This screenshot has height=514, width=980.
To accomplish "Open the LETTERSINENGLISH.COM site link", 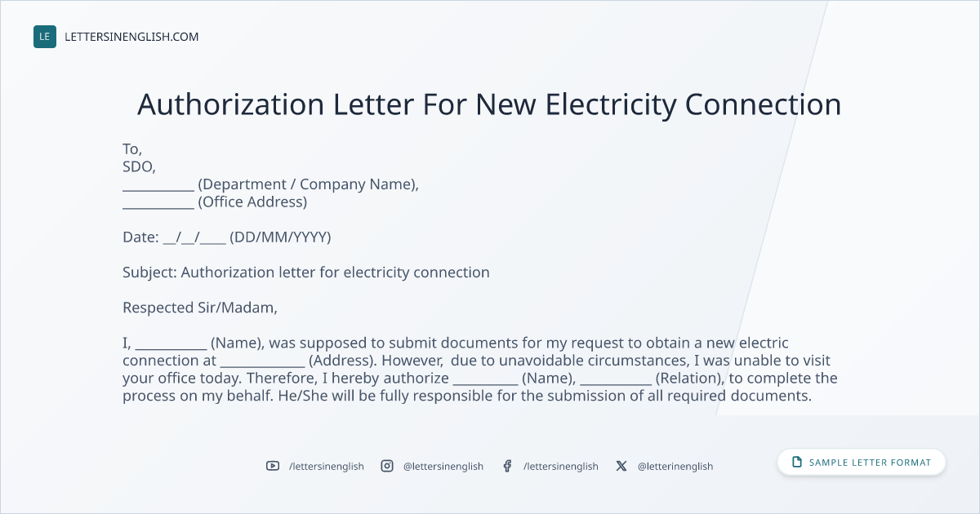I will pos(131,37).
